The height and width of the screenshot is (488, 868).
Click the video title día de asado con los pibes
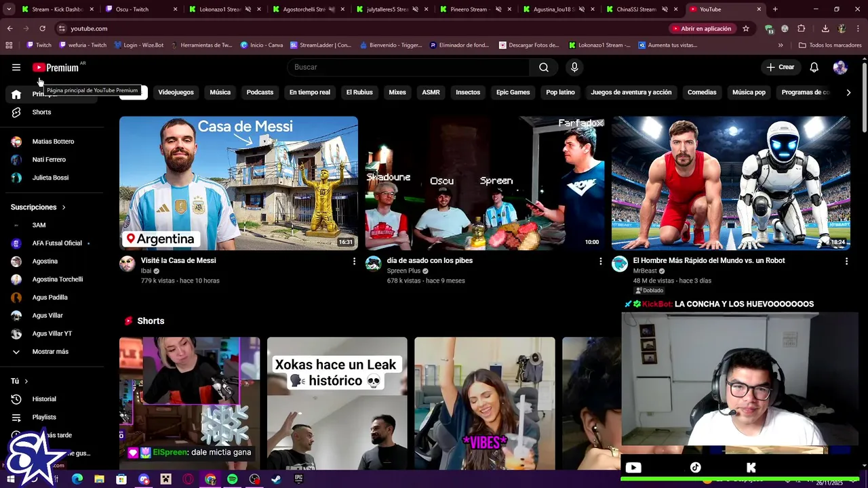pyautogui.click(x=430, y=260)
